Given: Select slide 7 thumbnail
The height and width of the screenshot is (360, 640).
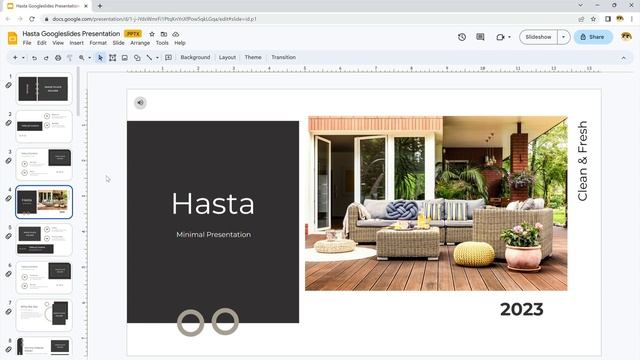Looking at the screenshot, I should pos(44,315).
